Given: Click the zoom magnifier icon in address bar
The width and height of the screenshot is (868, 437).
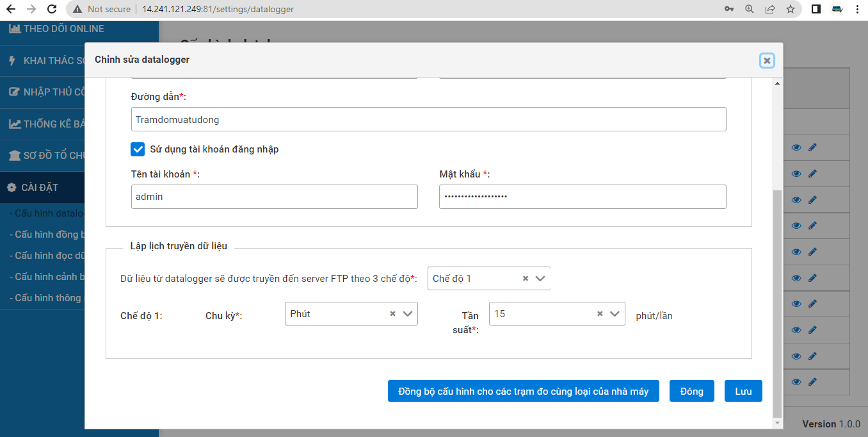Looking at the screenshot, I should [750, 9].
